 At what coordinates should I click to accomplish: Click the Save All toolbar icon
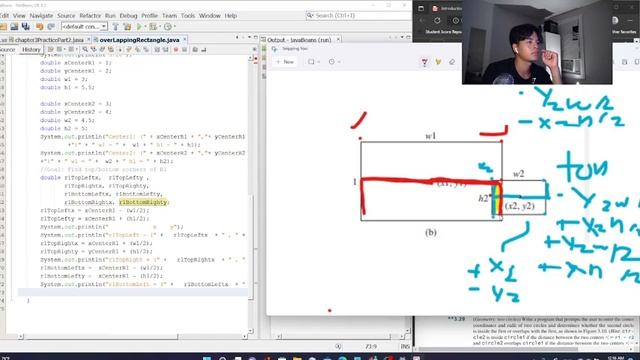pos(26,27)
